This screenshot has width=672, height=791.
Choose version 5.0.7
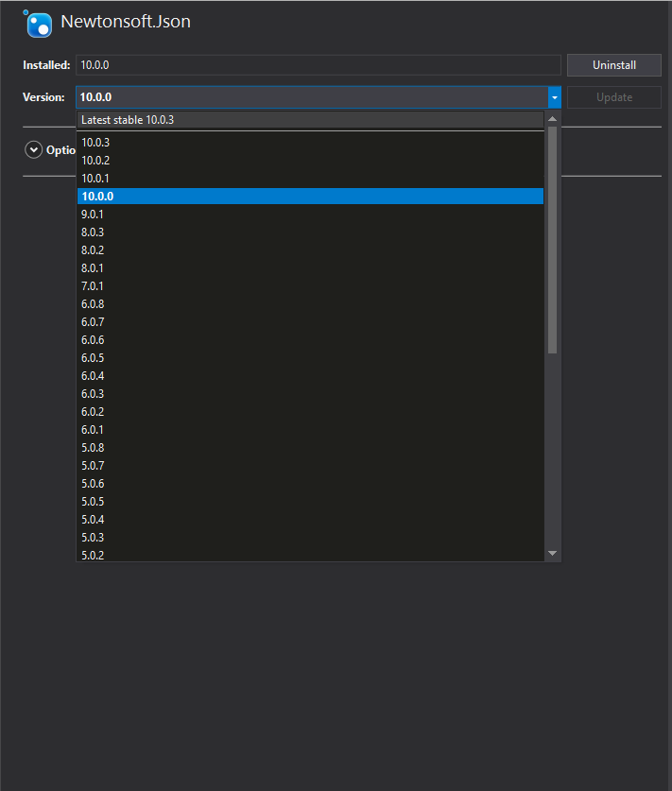click(x=310, y=466)
